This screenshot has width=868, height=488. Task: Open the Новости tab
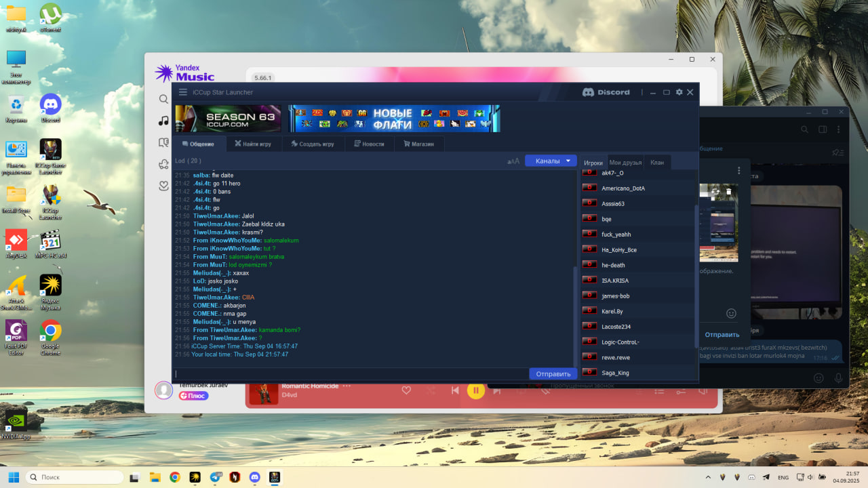(x=369, y=144)
